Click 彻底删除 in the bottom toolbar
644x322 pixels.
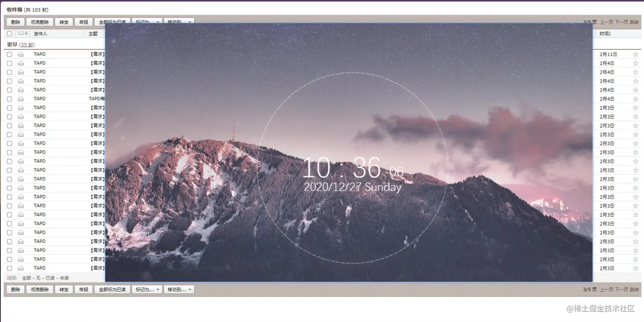click(40, 289)
